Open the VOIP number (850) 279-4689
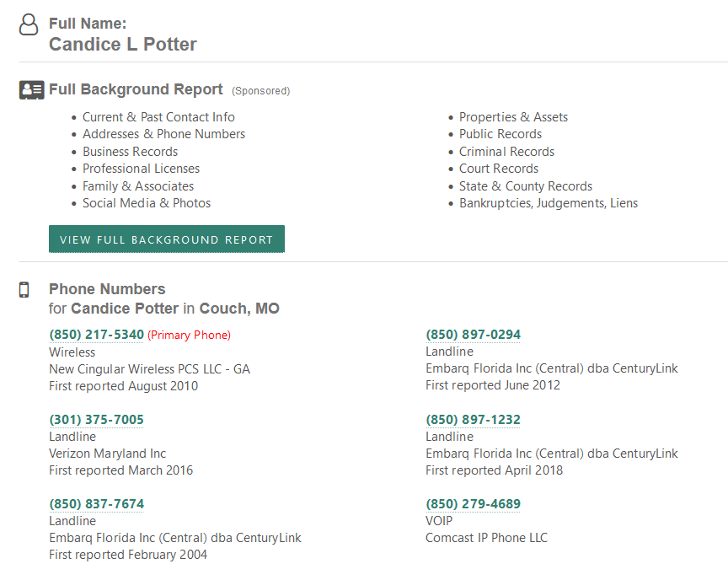Image resolution: width=728 pixels, height=580 pixels. (473, 504)
